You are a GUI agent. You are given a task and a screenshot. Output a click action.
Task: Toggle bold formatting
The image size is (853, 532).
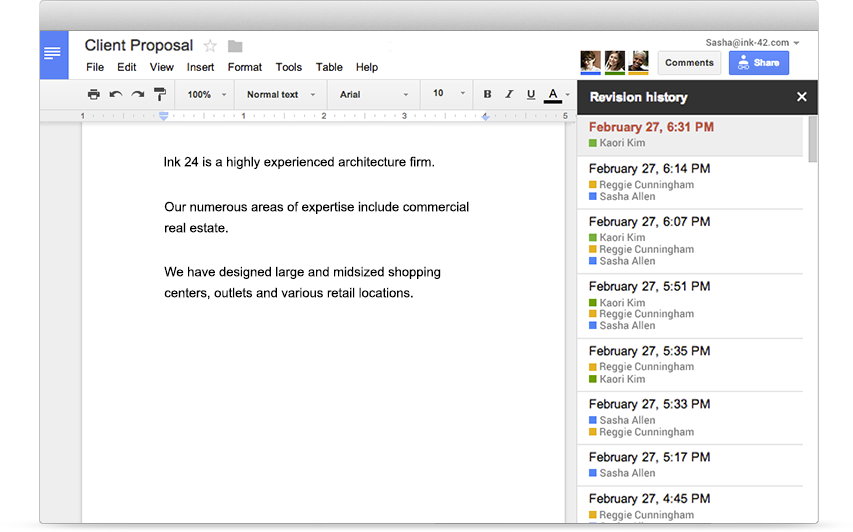[x=488, y=95]
